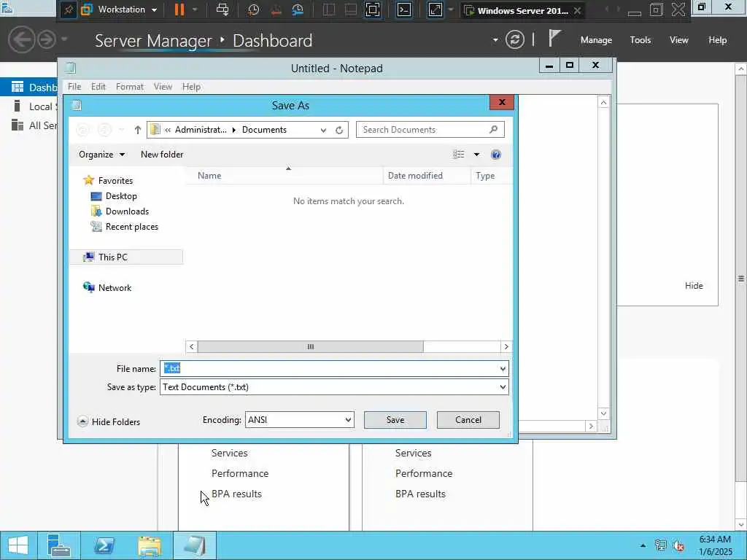Click the File name input field
This screenshot has height=560, width=747.
tap(329, 368)
